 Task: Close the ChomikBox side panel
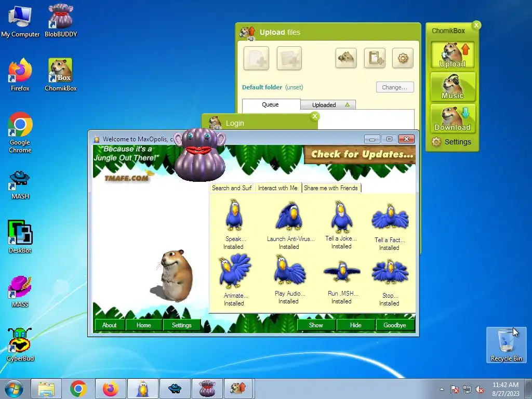click(476, 25)
